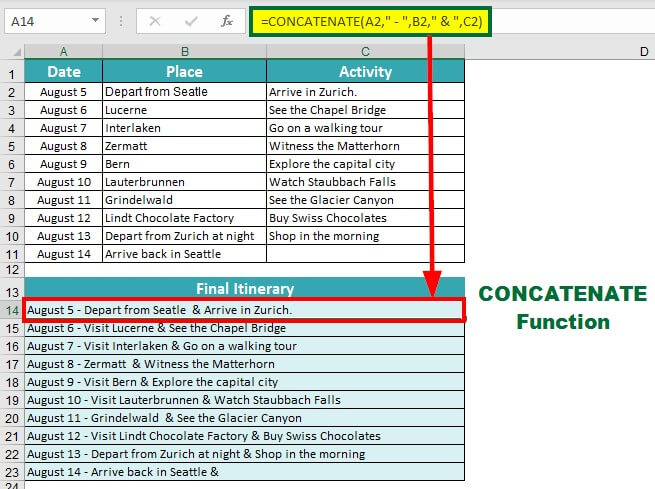Click the Enter checkmark icon in formula bar
Image resolution: width=655 pixels, height=489 pixels.
(191, 21)
